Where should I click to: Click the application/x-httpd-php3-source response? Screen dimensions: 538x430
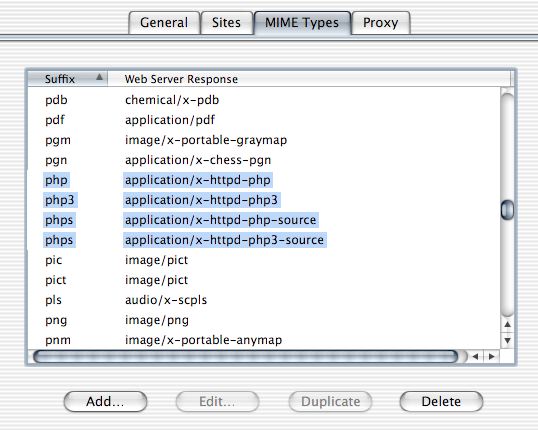click(225, 240)
